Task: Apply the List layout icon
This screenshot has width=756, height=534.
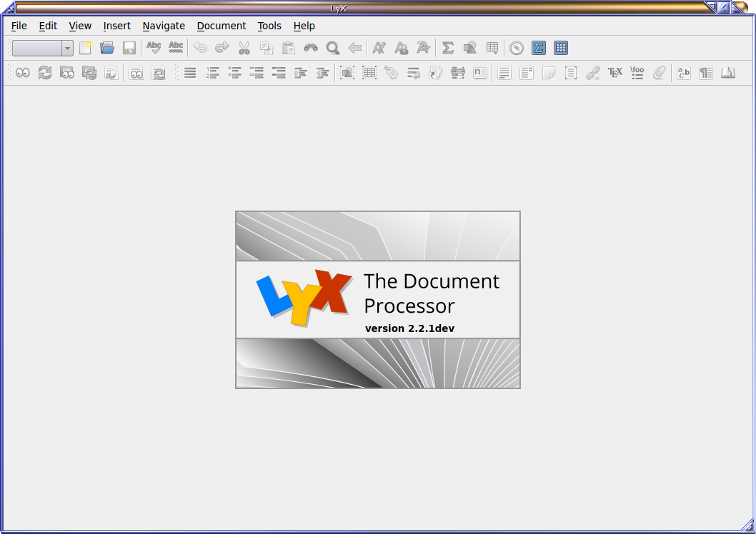Action: (x=257, y=73)
